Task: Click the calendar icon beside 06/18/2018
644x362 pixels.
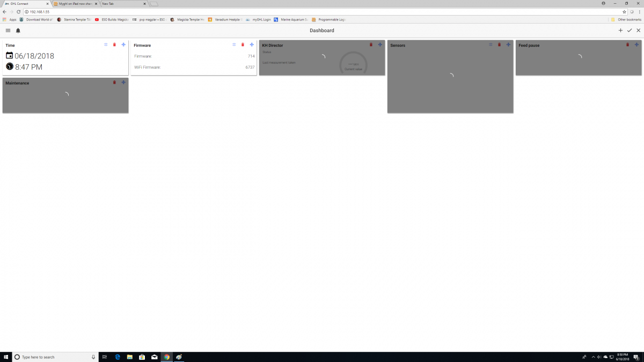Action: [10, 55]
